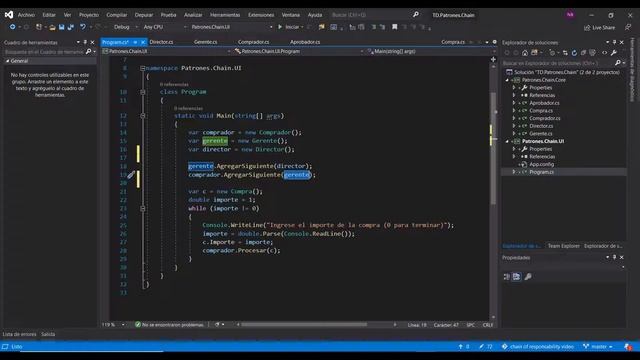The height and width of the screenshot is (360, 640).
Task: Click the pencil pending changes indicator
Action: 485,347
